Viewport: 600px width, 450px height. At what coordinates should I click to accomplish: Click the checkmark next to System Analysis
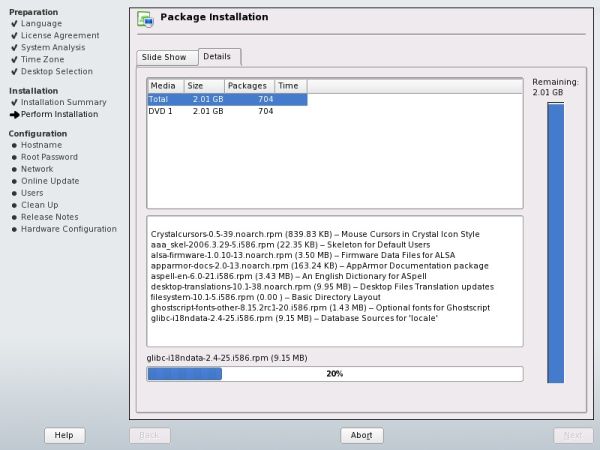click(x=15, y=47)
